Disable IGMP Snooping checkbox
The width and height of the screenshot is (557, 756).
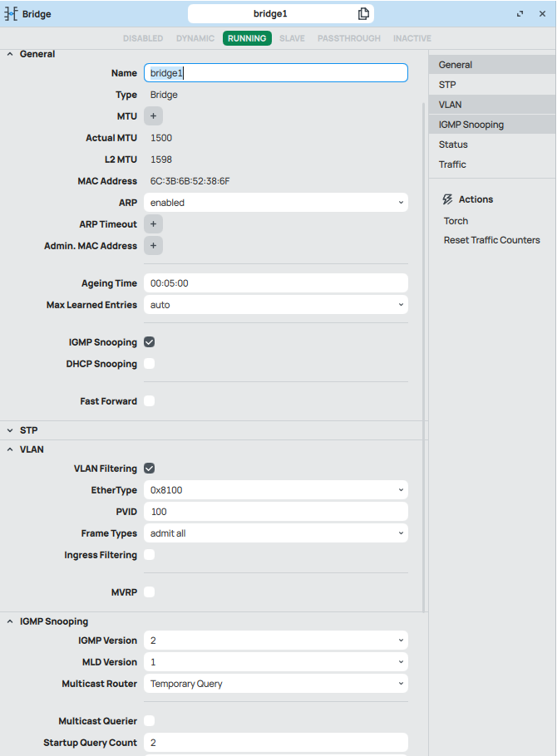pyautogui.click(x=150, y=342)
